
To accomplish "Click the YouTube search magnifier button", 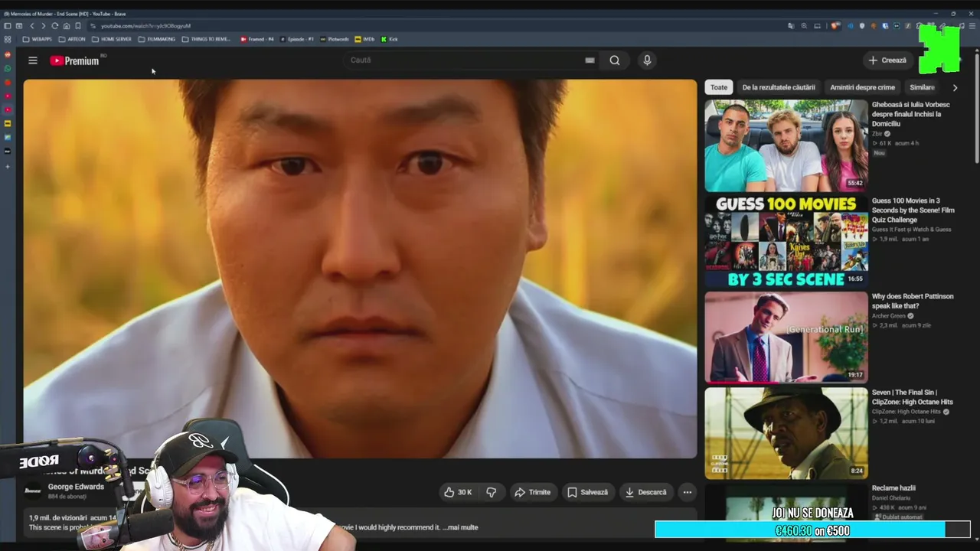I will (615, 60).
